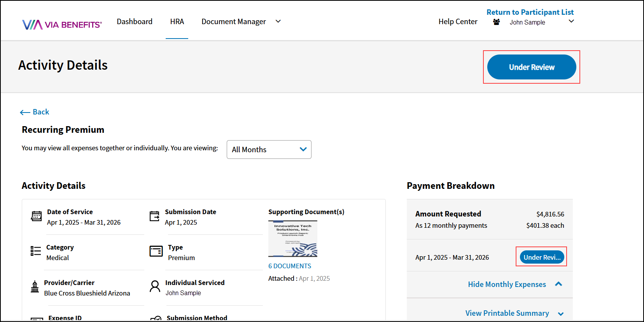Click the Under Revi... badge in Payment Breakdown

tap(542, 257)
